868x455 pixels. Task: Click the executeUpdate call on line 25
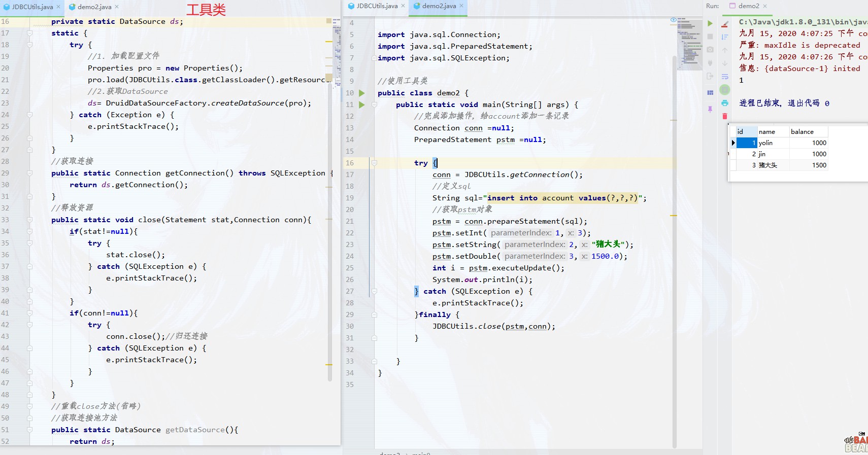[x=521, y=268]
